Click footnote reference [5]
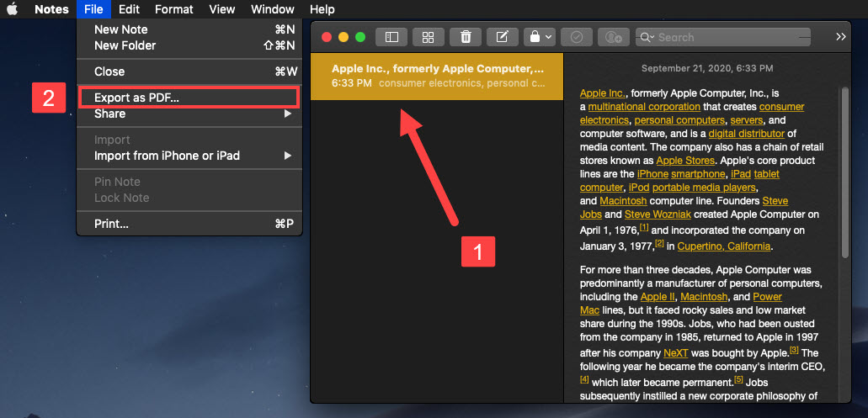This screenshot has height=418, width=868. pos(738,378)
